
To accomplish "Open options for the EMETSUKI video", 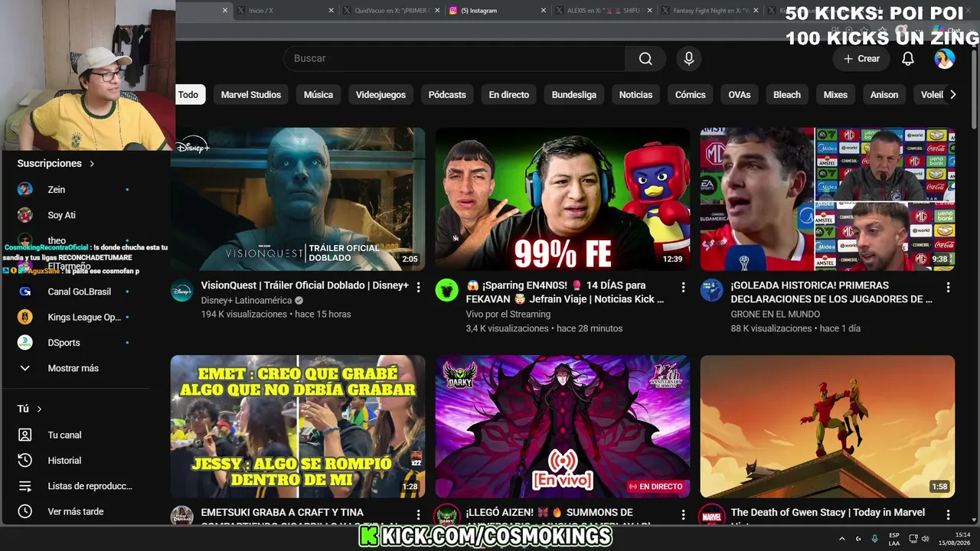I will pos(418,515).
